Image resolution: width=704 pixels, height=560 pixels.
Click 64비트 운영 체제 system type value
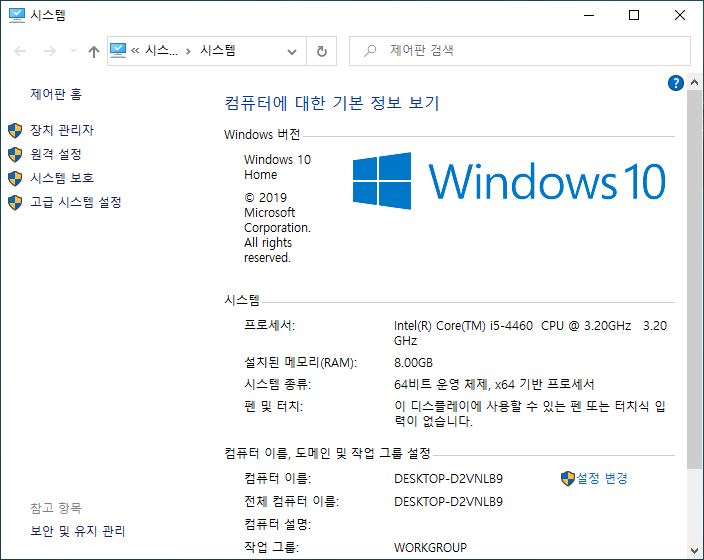point(494,384)
